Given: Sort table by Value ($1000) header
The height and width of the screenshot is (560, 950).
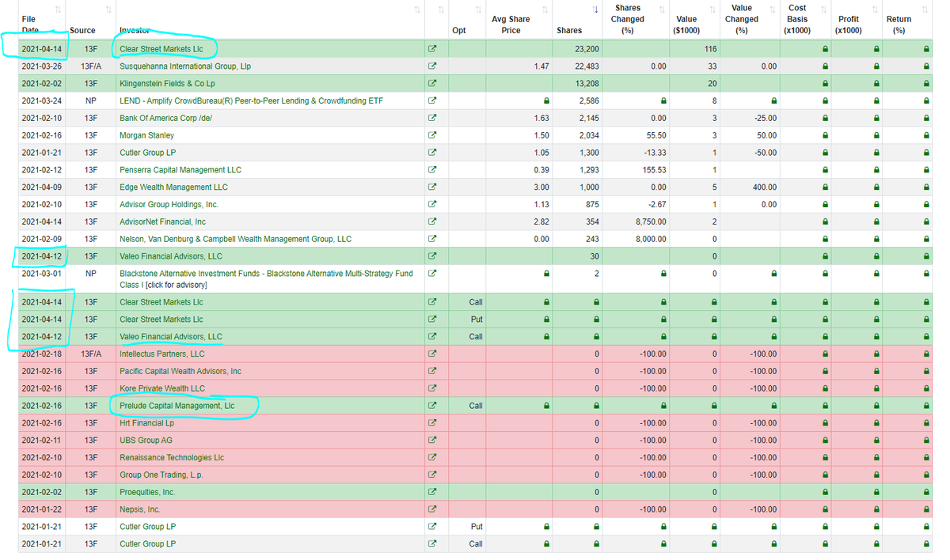Looking at the screenshot, I should (x=686, y=25).
